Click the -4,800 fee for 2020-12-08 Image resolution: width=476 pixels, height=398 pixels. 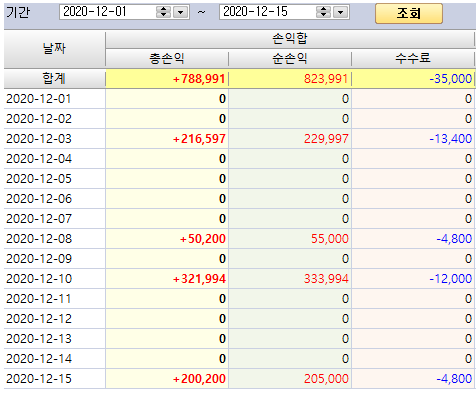coord(413,239)
